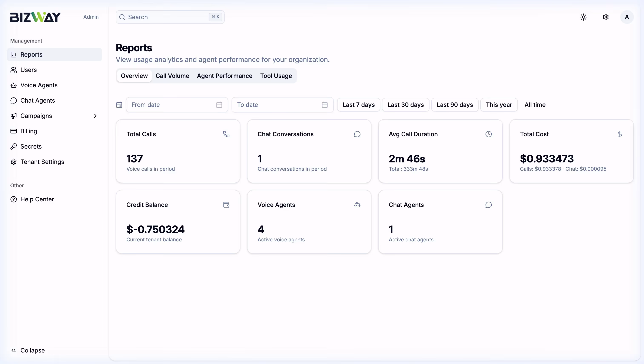This screenshot has height=364, width=644.
Task: Click the robot icon on the Voice Agents card
Action: pos(357,205)
